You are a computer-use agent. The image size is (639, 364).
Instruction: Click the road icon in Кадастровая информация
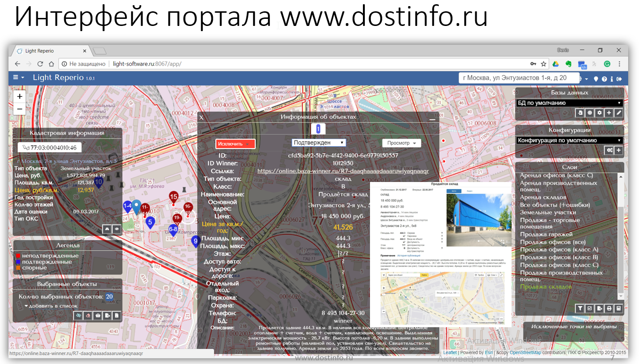click(x=107, y=229)
